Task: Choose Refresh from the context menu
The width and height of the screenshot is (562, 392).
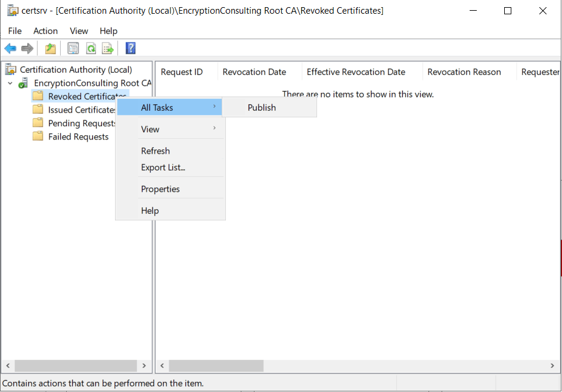Action: click(x=170, y=151)
